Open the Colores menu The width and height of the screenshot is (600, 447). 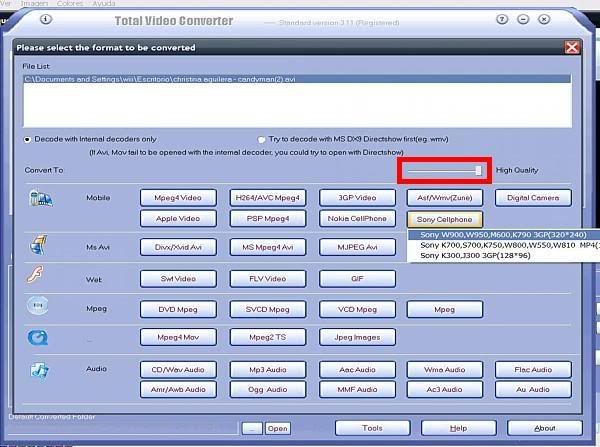[x=70, y=3]
